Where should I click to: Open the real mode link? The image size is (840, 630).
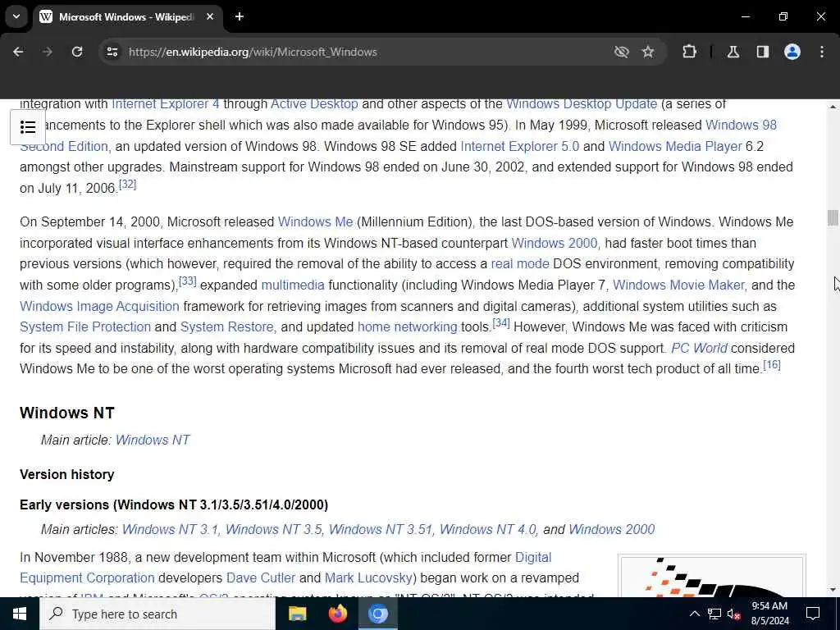(x=520, y=263)
